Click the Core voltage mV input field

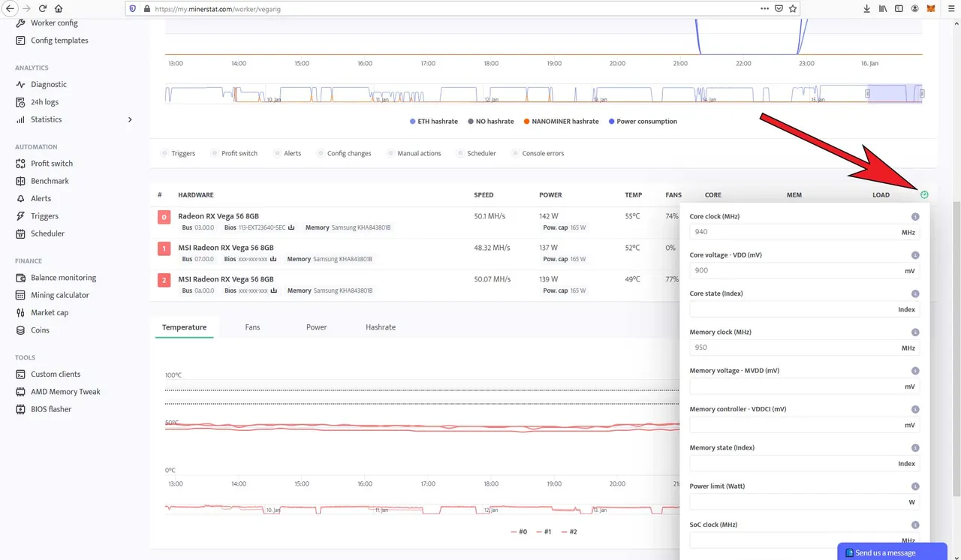[x=804, y=271]
